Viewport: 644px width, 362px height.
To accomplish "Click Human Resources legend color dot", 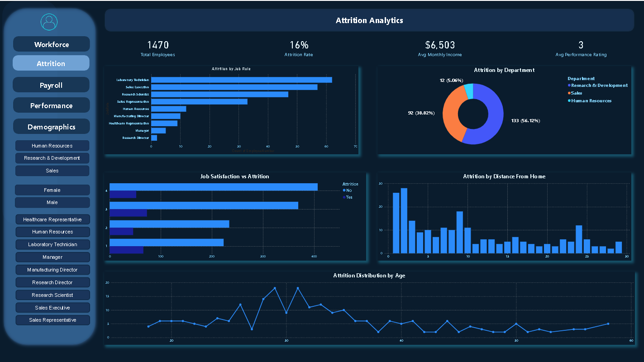I will [x=569, y=101].
